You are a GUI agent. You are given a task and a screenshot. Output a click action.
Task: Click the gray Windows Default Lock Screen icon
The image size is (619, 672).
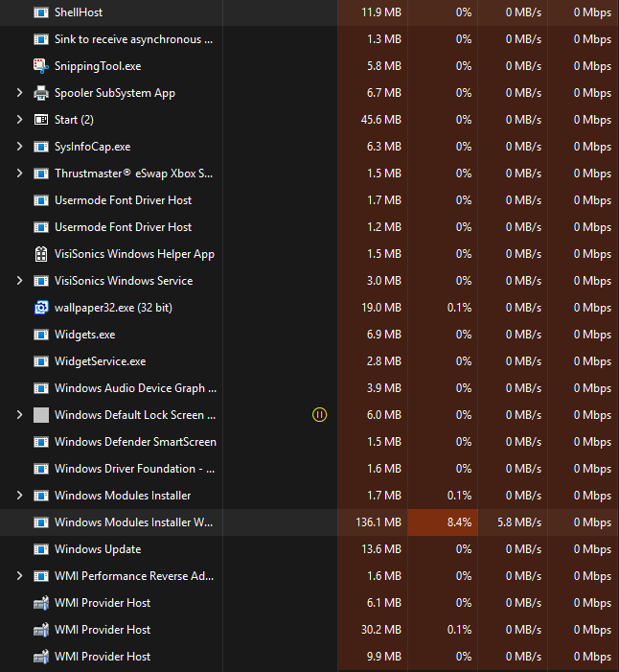click(x=41, y=415)
